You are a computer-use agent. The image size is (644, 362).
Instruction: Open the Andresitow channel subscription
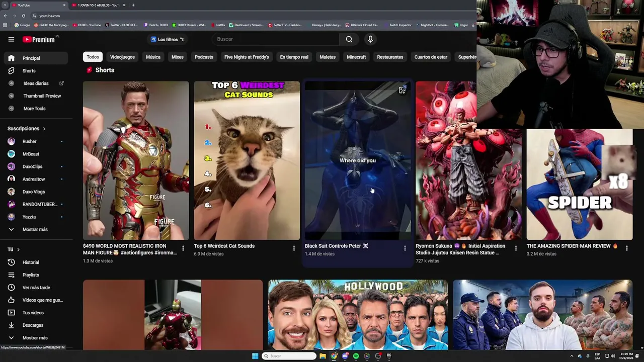point(34,179)
